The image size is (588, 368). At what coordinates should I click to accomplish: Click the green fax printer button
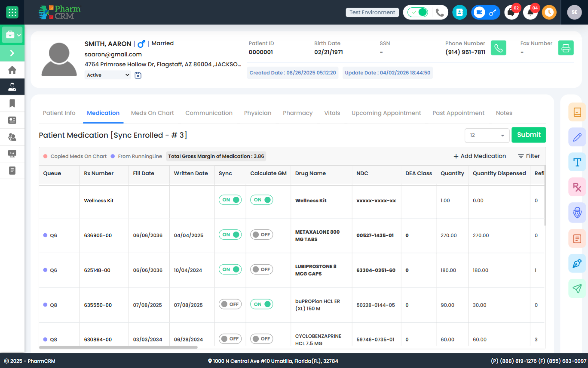click(566, 48)
